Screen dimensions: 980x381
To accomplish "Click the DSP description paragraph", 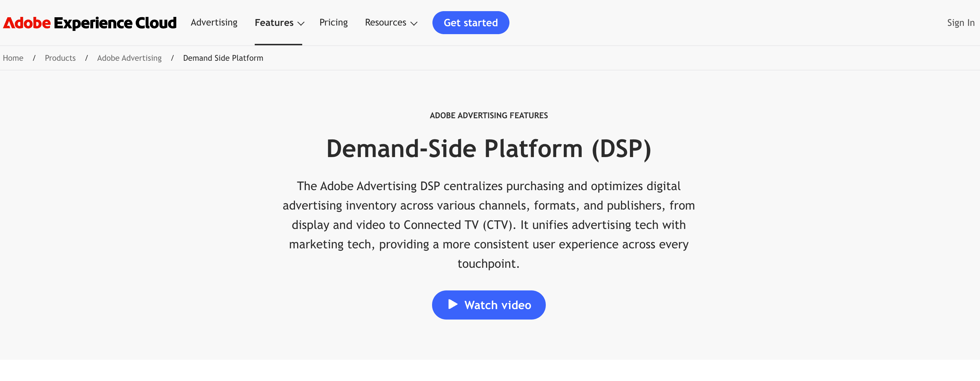I will (489, 224).
